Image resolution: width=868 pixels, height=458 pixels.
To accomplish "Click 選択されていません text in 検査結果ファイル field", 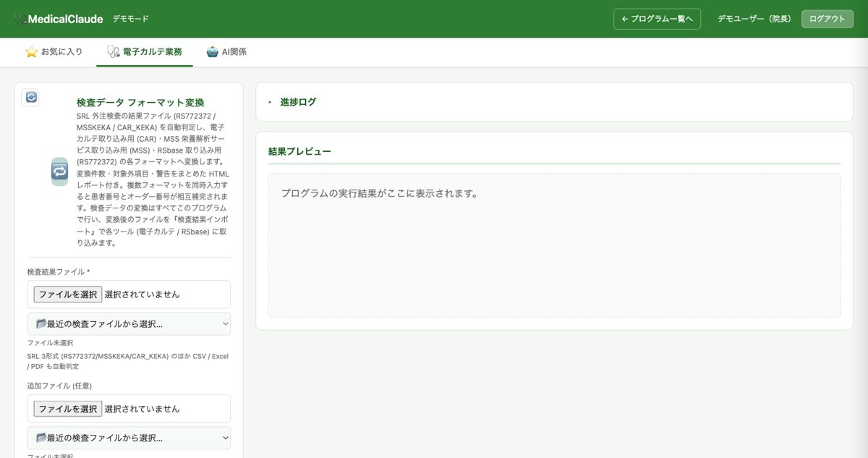I will point(142,294).
